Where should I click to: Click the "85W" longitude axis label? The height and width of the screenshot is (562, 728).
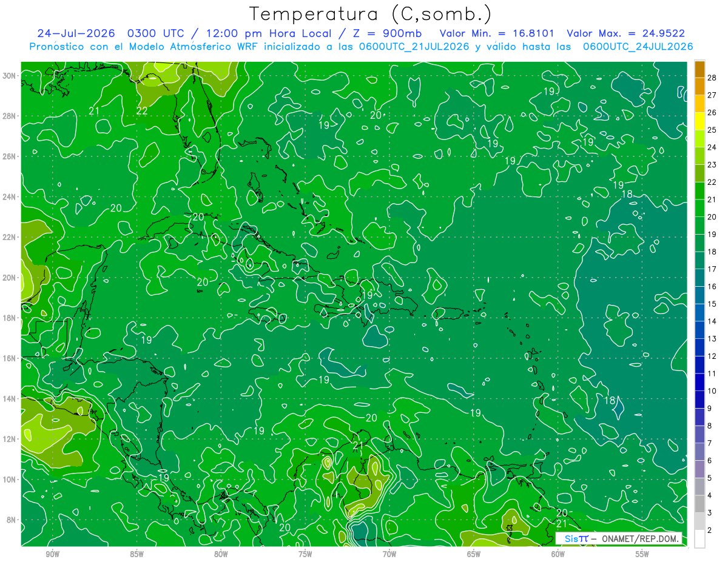[136, 555]
